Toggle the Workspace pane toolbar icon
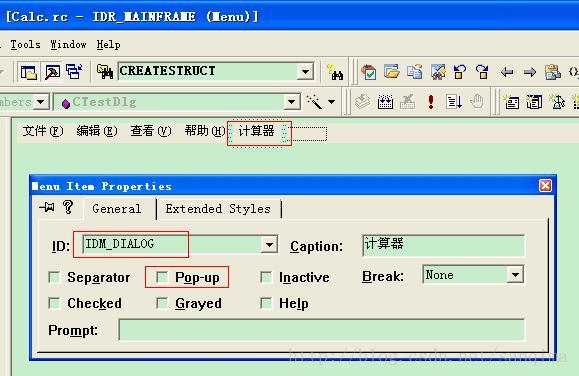The width and height of the screenshot is (579, 376). click(x=28, y=72)
